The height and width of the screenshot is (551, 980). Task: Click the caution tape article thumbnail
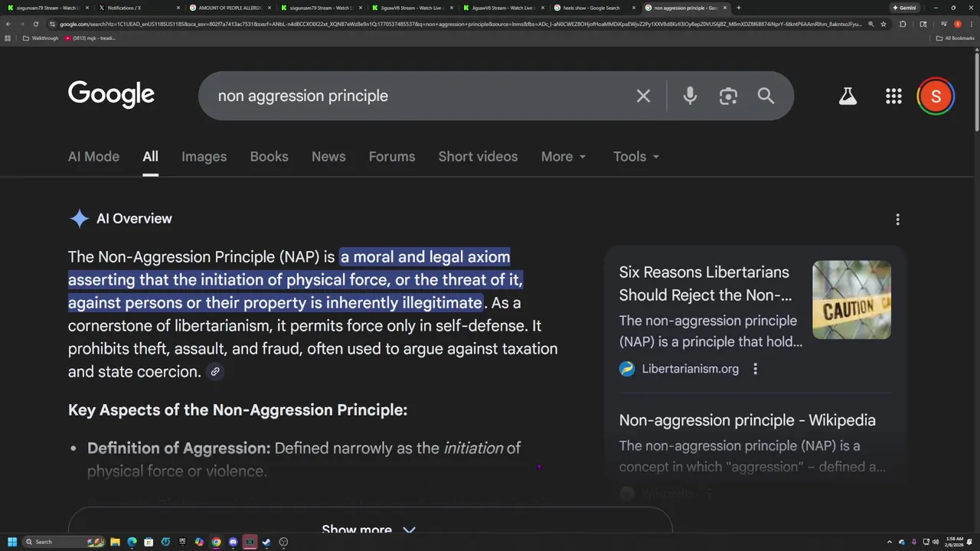[x=851, y=299]
